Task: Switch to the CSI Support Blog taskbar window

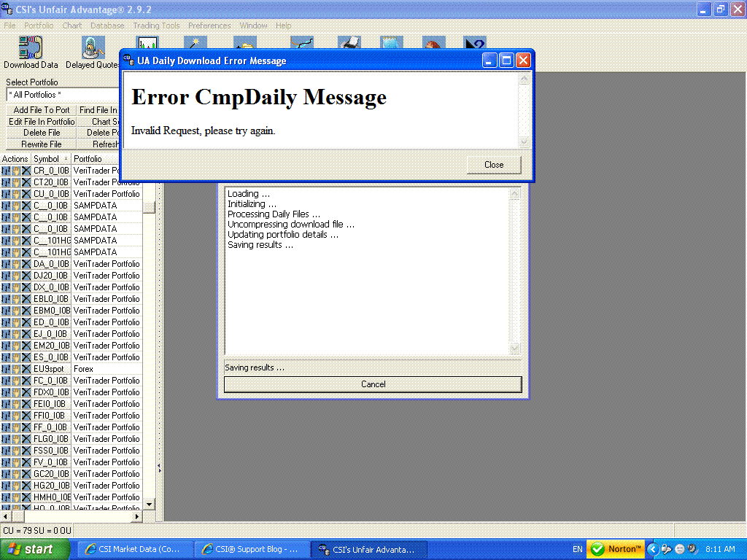Action: (252, 549)
